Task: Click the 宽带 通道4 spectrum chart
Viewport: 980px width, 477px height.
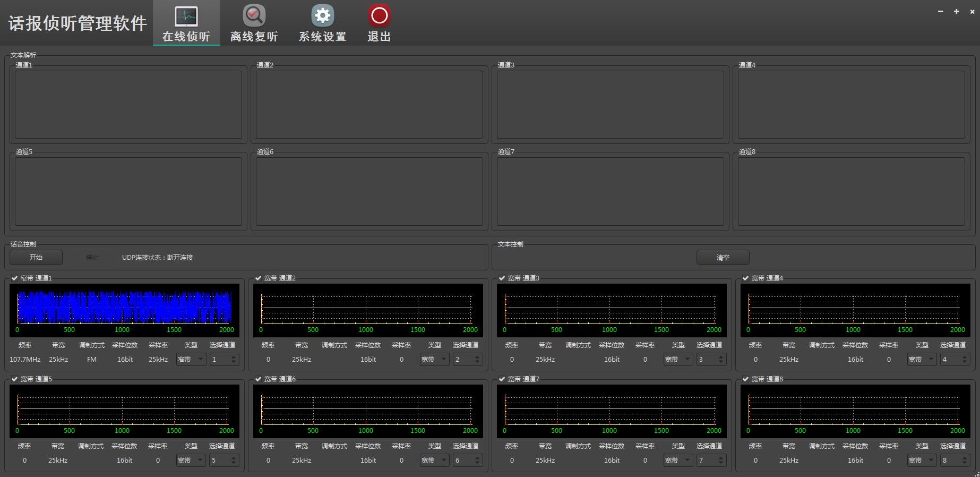Action: pos(855,310)
